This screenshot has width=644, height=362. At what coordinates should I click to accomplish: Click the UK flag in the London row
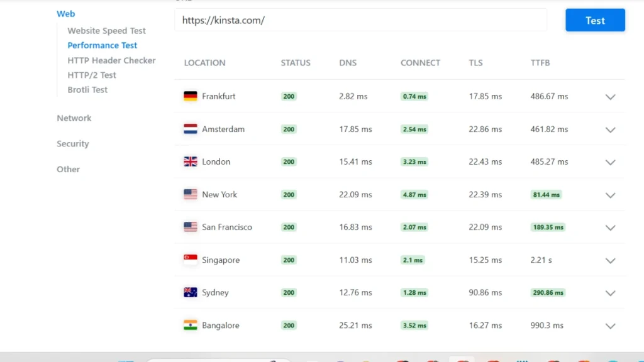click(190, 162)
